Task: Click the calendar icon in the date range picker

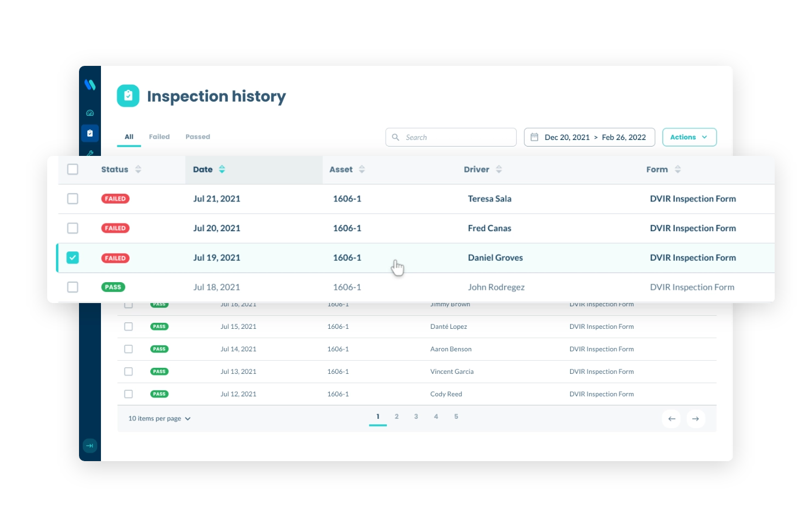Action: coord(535,137)
